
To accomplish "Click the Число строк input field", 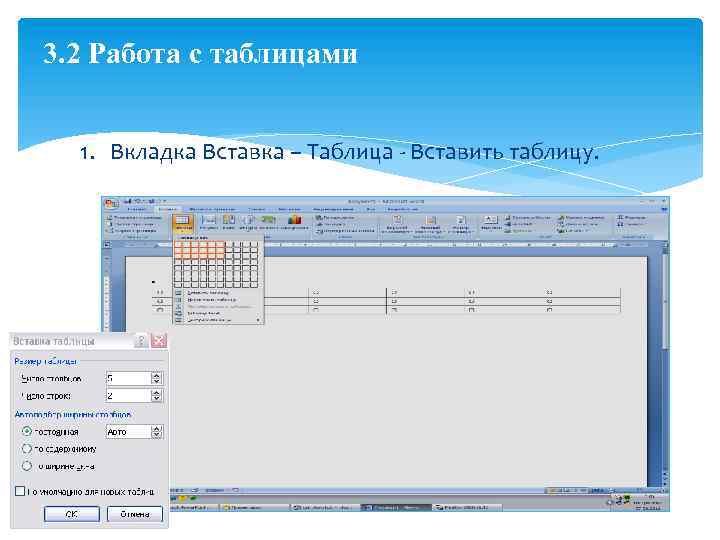I will point(129,395).
